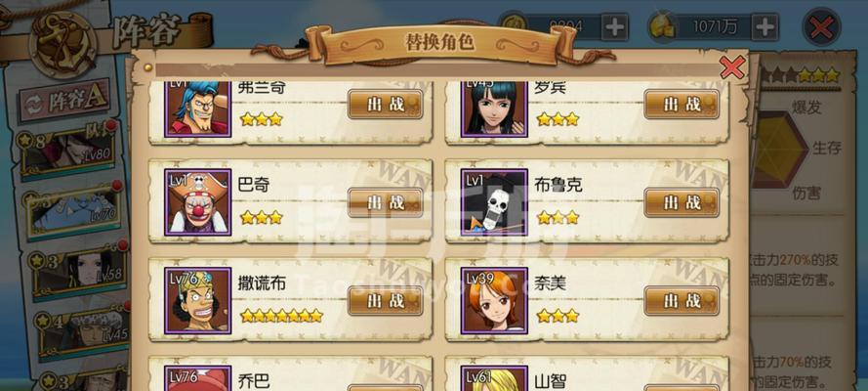Click Brook's skeleton portrait icon
868x391 pixels.
click(494, 202)
